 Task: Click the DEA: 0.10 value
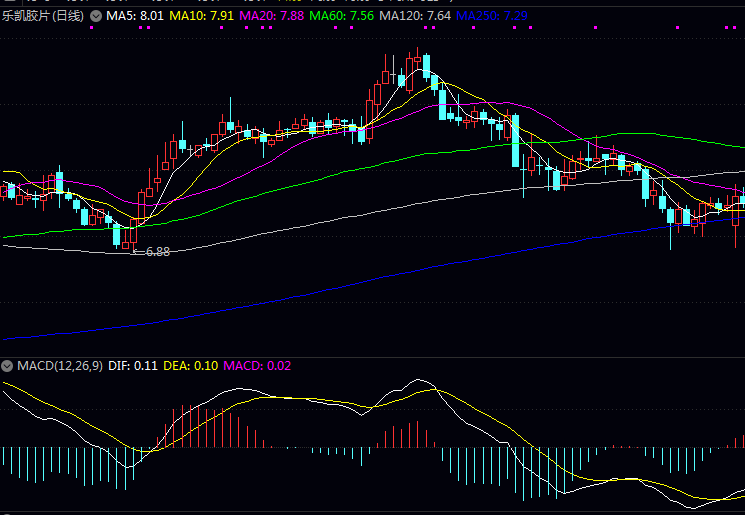click(x=191, y=366)
